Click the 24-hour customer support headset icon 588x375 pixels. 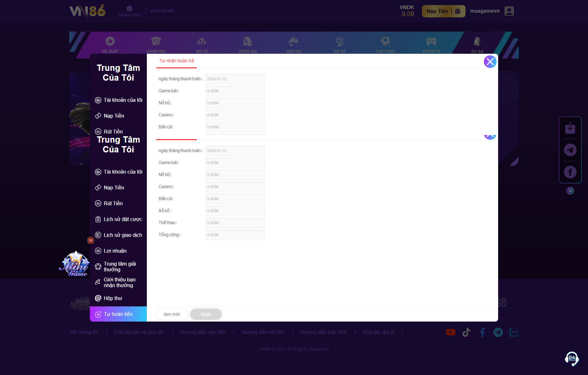coord(572,359)
